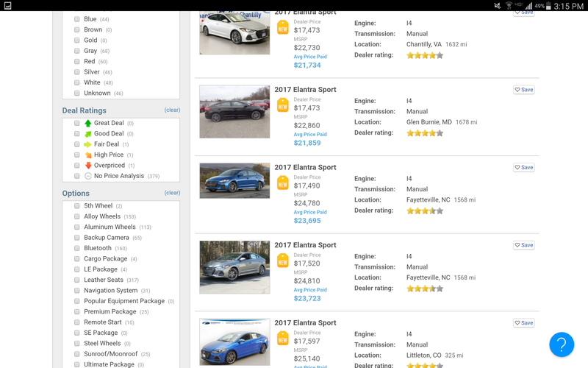This screenshot has width=588, height=368.
Task: Click the No Price Analysis circle icon
Action: pos(87,176)
